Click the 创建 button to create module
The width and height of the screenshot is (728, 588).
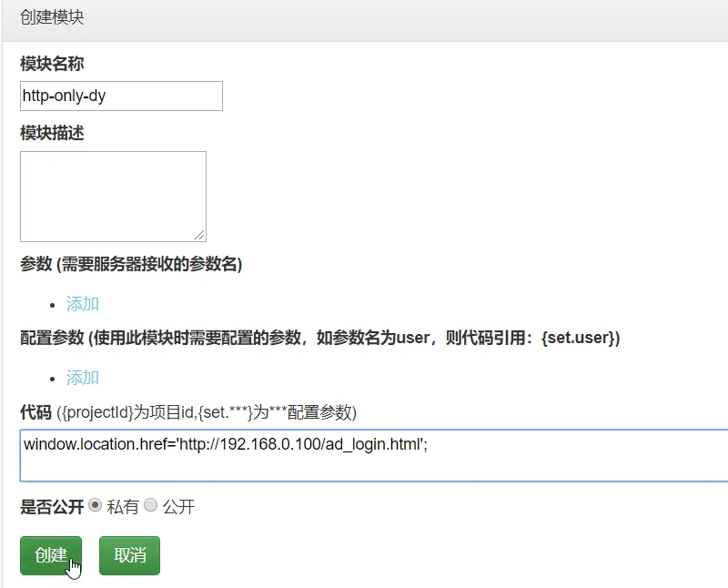pyautogui.click(x=51, y=555)
